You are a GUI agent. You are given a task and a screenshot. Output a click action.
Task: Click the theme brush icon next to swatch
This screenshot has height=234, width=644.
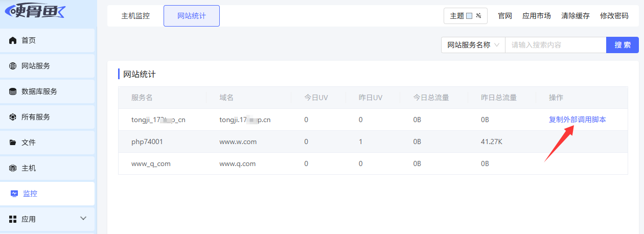pyautogui.click(x=479, y=16)
